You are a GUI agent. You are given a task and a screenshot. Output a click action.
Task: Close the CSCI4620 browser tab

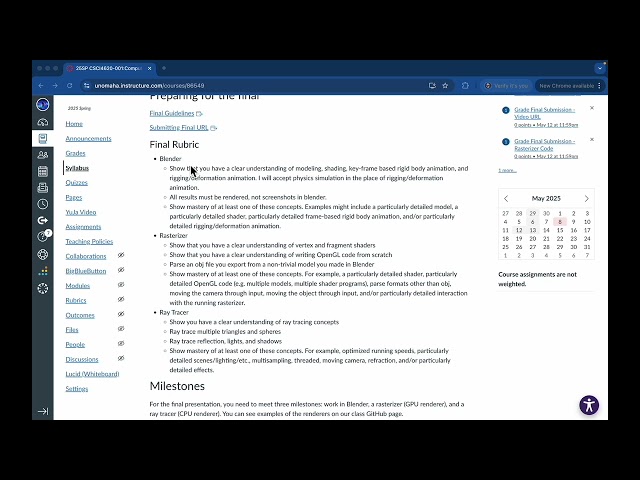point(149,68)
